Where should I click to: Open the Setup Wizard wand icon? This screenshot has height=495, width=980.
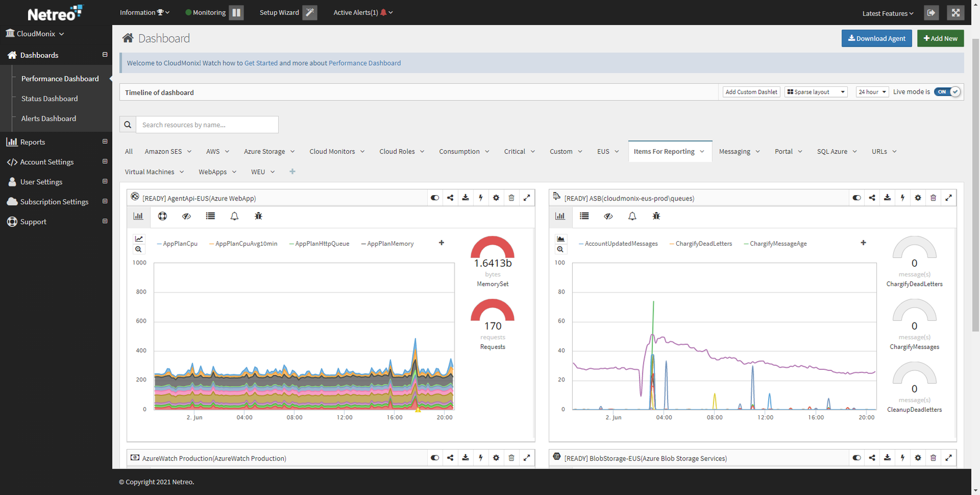(x=310, y=12)
